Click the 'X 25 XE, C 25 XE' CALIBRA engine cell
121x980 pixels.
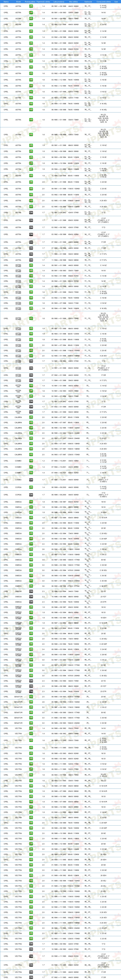coord(103,454)
